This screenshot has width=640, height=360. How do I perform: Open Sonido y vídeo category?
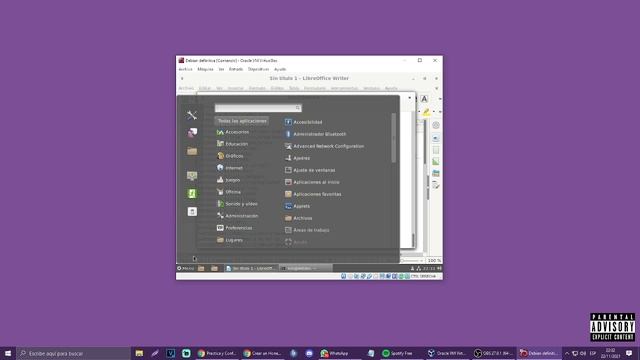click(x=237, y=204)
